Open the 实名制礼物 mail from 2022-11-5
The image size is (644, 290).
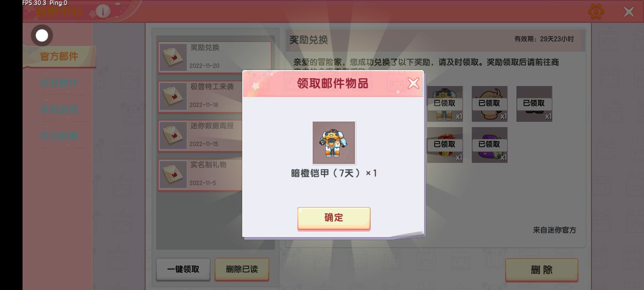(x=200, y=174)
